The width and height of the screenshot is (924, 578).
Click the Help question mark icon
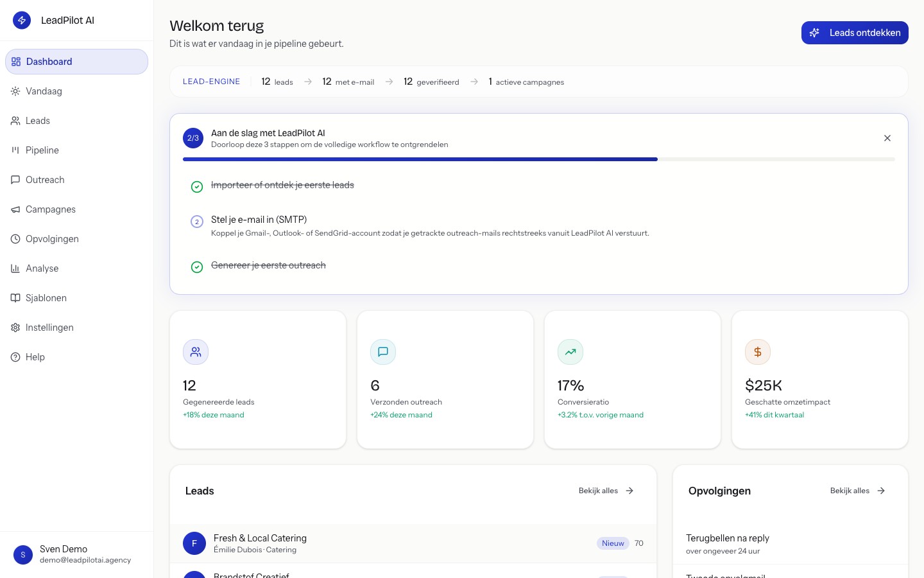pyautogui.click(x=15, y=357)
